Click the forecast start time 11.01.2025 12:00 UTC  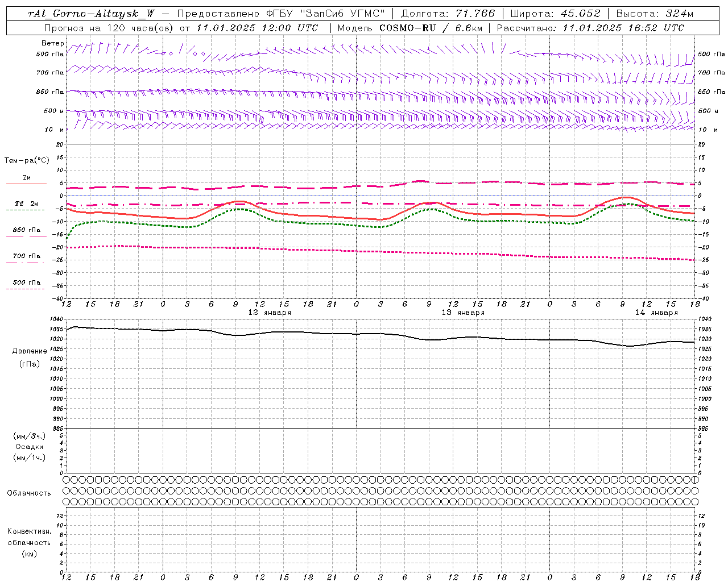tap(257, 28)
